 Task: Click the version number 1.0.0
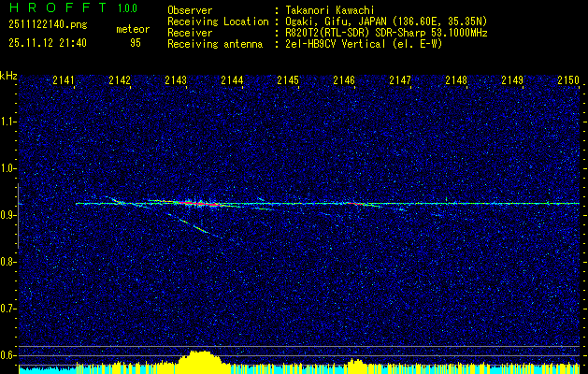127,7
